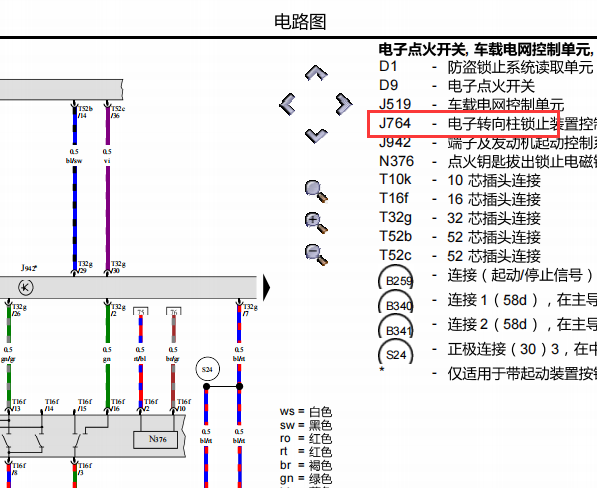Click the vi wire color label

click(x=107, y=161)
